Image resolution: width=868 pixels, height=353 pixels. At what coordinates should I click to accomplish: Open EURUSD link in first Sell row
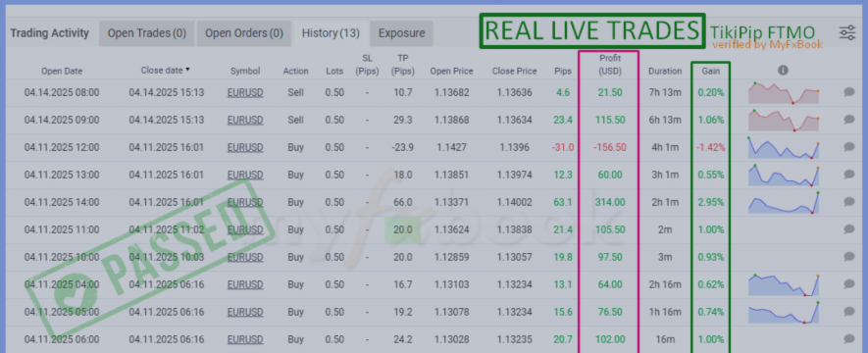[245, 92]
